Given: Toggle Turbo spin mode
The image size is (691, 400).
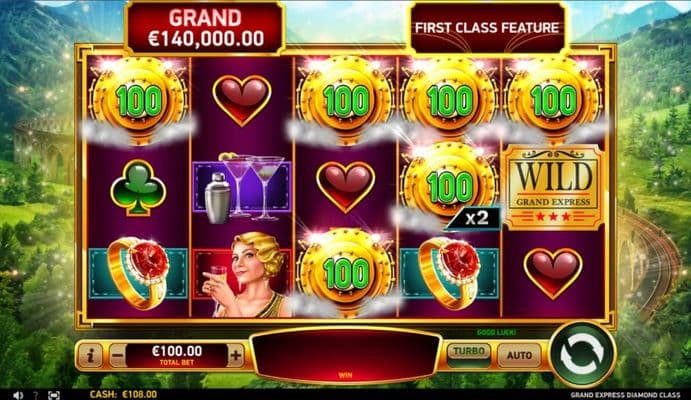Looking at the screenshot, I should (469, 353).
